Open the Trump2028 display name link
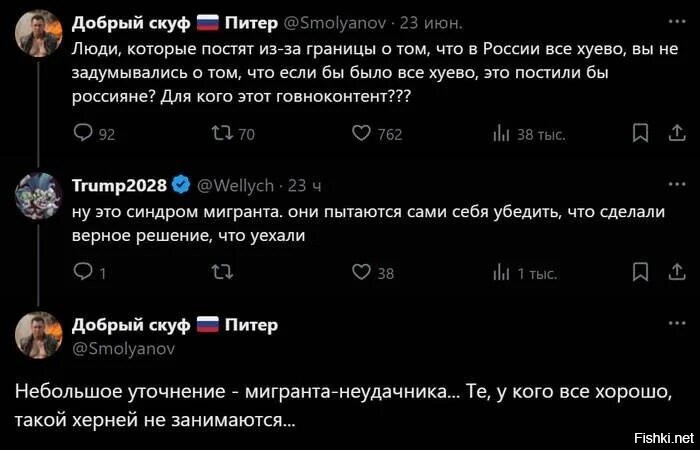700x450 pixels. click(119, 185)
